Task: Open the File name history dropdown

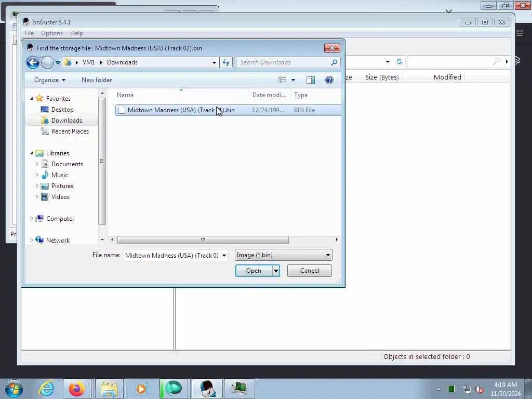Action: point(224,255)
